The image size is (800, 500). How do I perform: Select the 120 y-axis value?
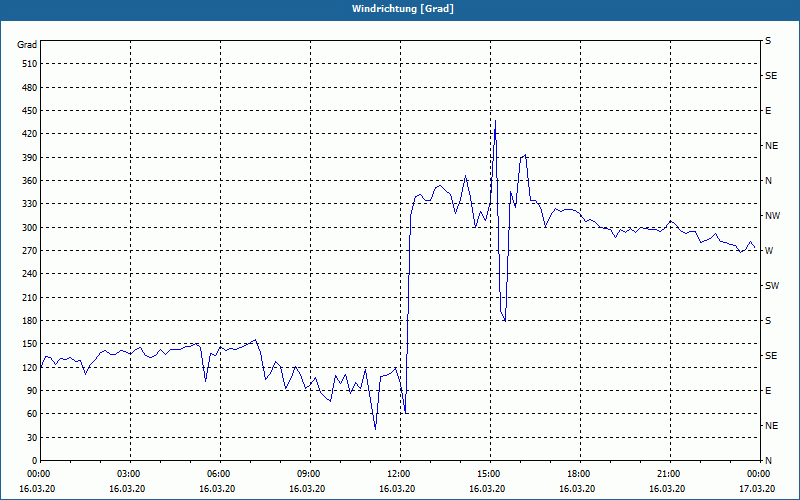click(30, 367)
